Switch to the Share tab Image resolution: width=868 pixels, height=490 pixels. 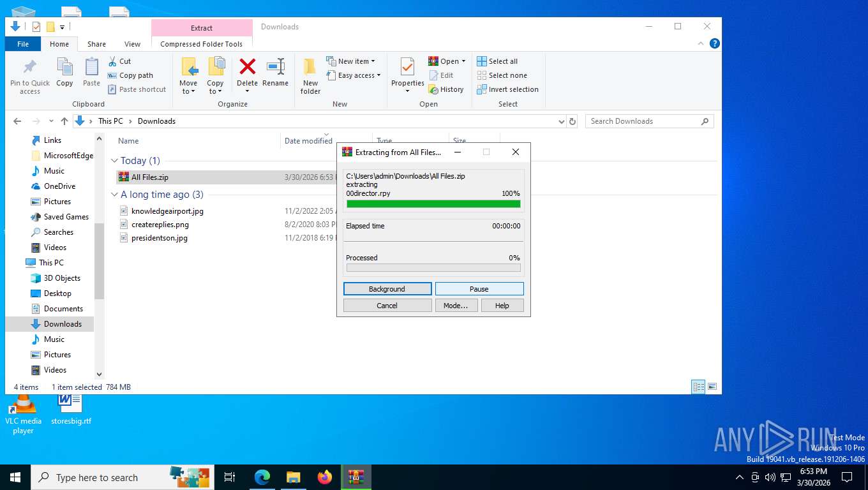click(97, 44)
